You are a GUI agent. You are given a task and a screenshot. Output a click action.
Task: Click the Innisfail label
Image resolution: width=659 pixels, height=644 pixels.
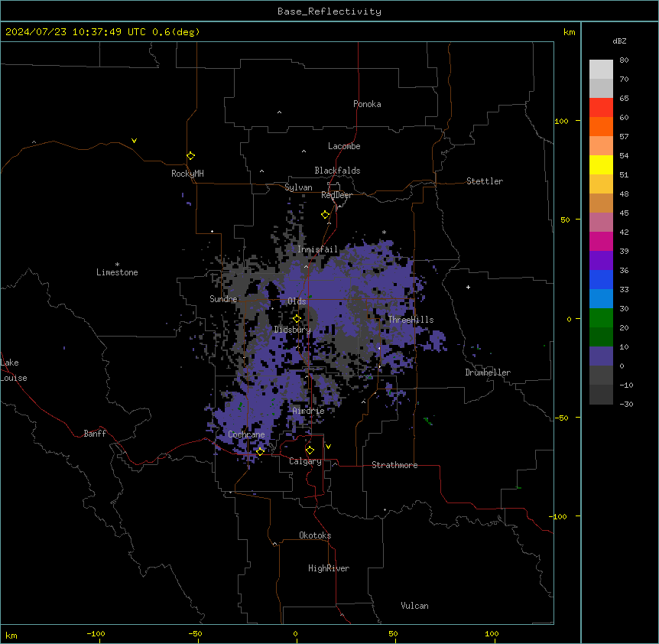tap(318, 249)
